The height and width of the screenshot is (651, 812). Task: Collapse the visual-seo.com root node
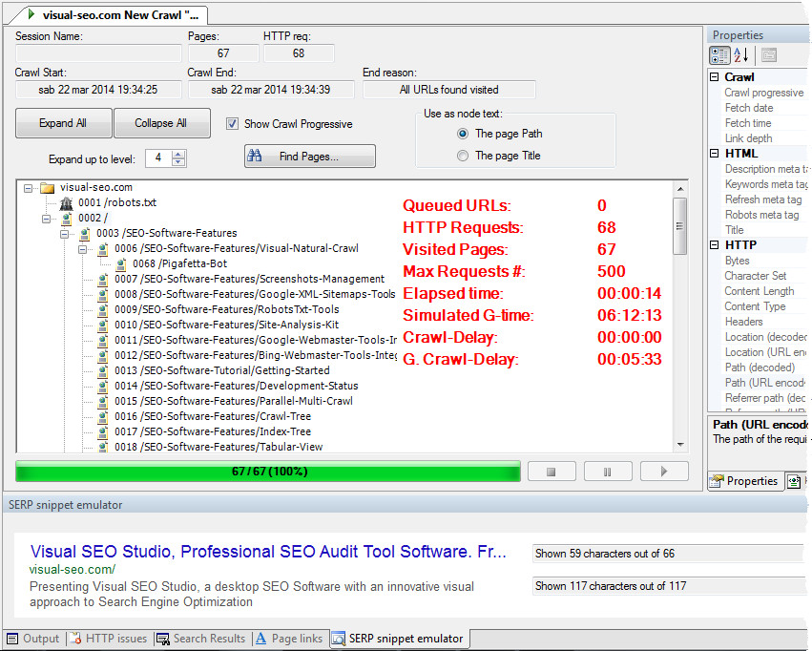pyautogui.click(x=28, y=188)
